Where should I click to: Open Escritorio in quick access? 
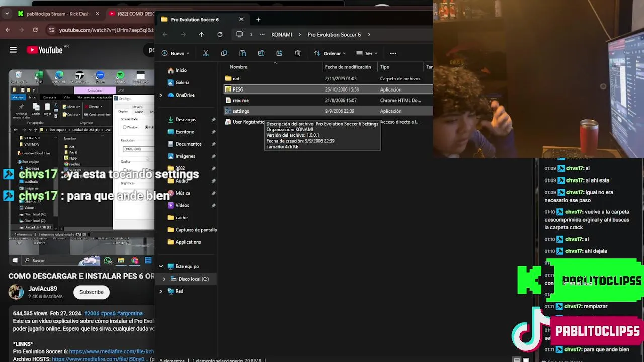185,132
